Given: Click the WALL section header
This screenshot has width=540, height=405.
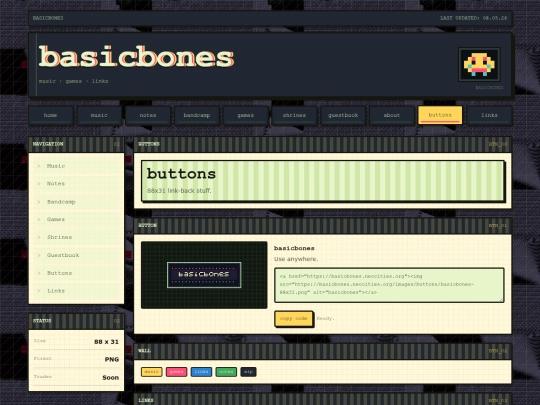Looking at the screenshot, I should click(x=323, y=351).
